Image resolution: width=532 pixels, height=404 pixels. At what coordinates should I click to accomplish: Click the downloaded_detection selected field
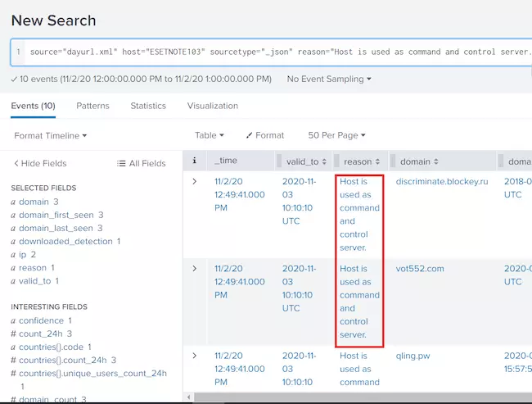click(65, 241)
